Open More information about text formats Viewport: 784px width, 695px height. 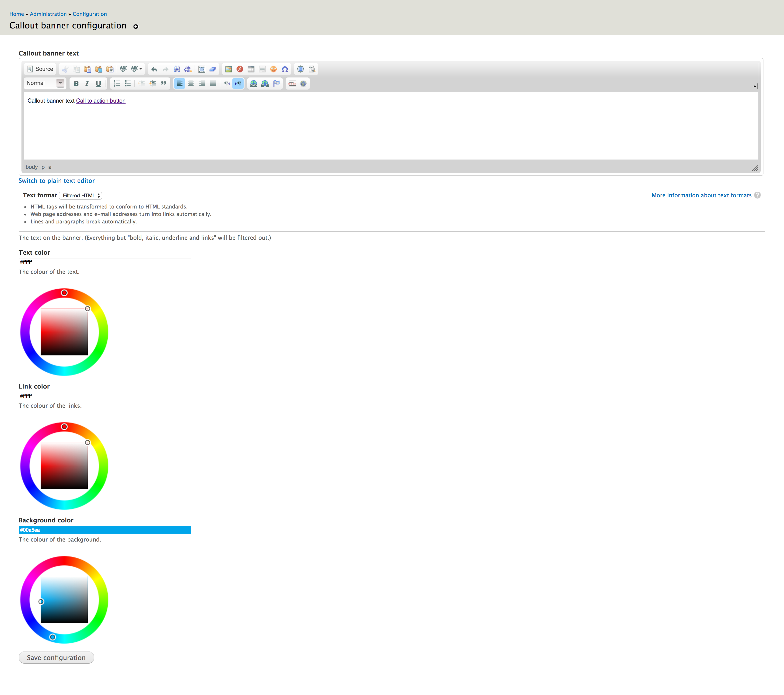[702, 195]
